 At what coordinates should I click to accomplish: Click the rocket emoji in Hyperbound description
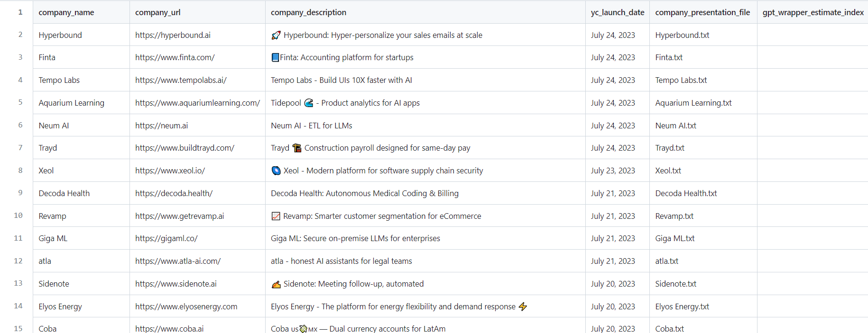pyautogui.click(x=276, y=35)
